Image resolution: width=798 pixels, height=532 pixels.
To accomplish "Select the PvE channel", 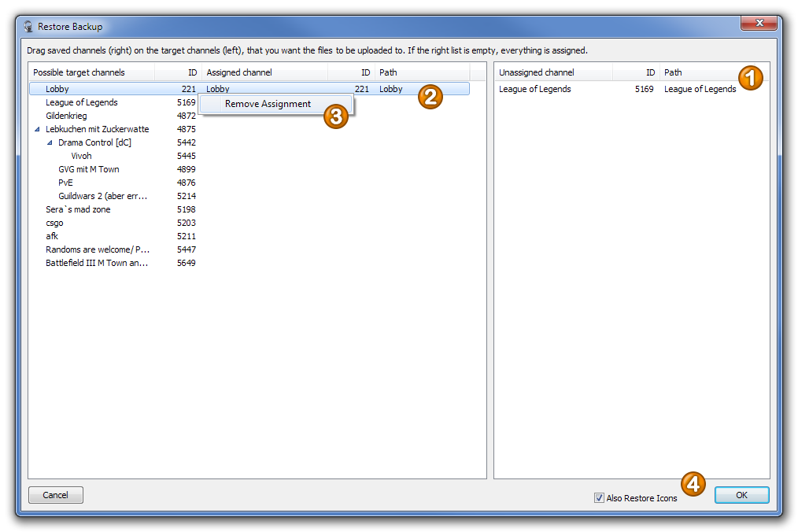I will pos(65,183).
